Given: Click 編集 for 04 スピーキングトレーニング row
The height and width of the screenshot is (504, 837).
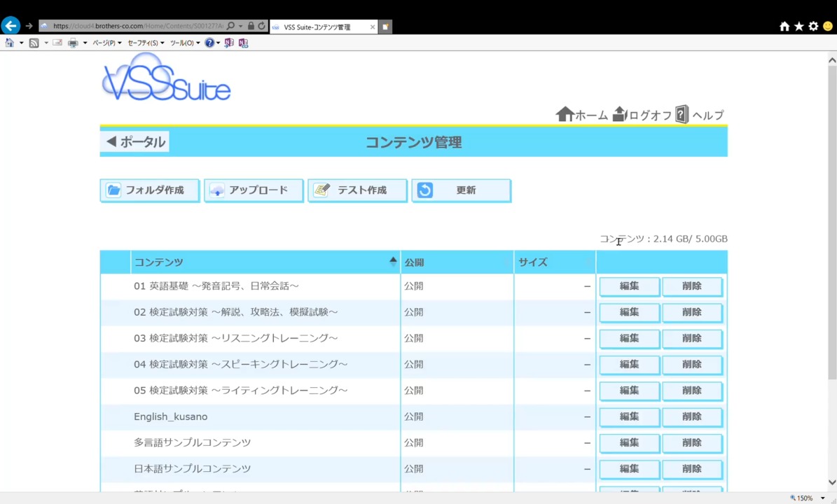Looking at the screenshot, I should click(x=630, y=365).
